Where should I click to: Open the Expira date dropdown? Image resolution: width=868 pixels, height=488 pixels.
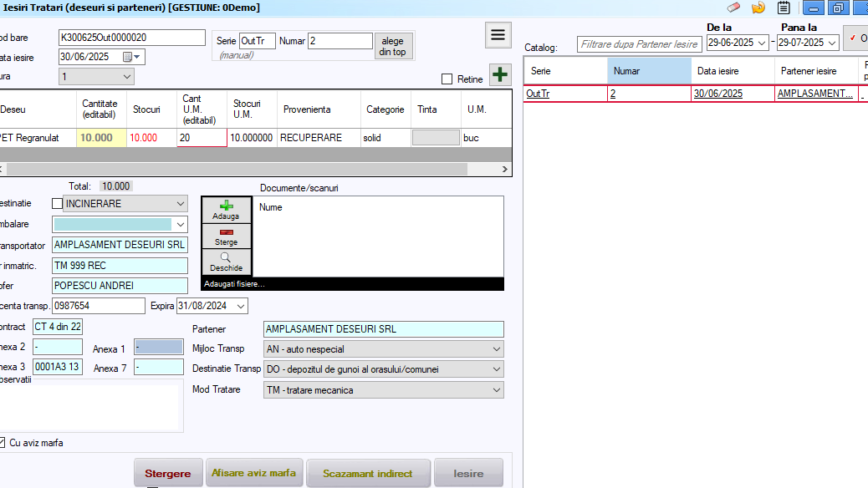pos(240,306)
